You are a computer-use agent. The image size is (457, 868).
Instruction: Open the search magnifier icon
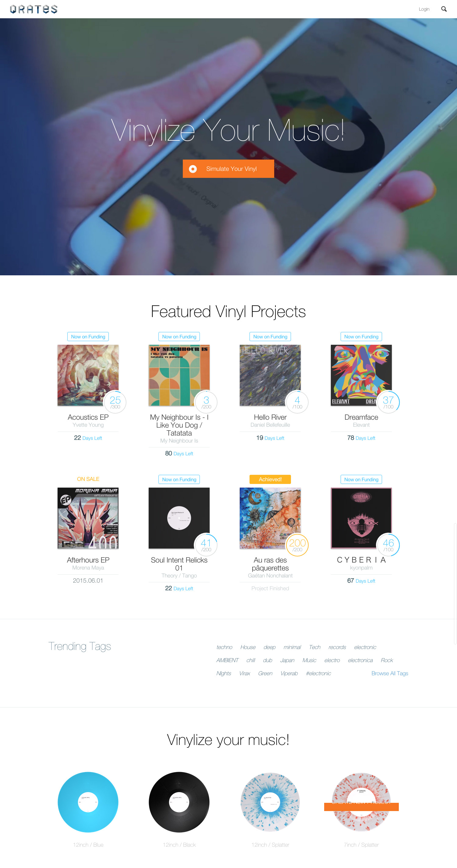(444, 9)
